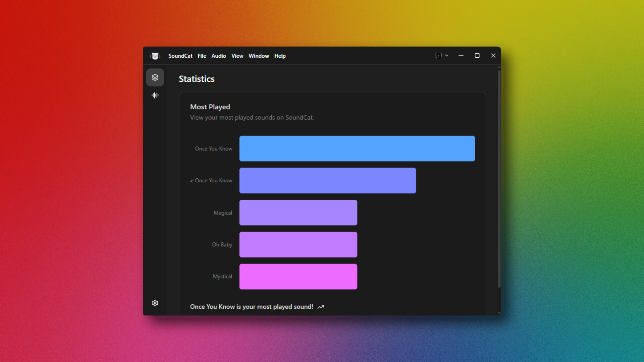
Task: Open the Audio menu
Action: pyautogui.click(x=218, y=56)
